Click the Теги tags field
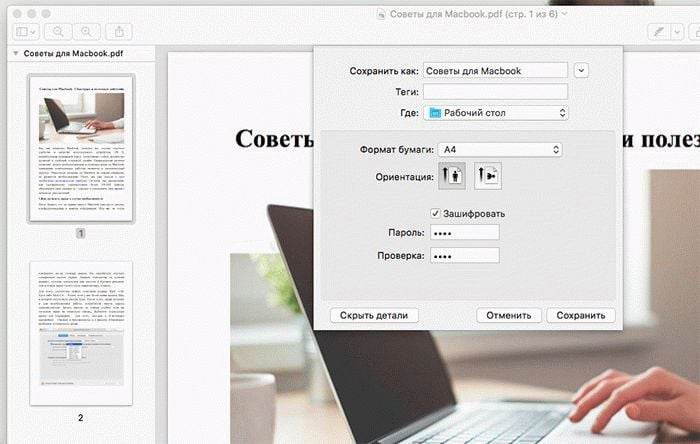This screenshot has width=700, height=444. click(495, 91)
